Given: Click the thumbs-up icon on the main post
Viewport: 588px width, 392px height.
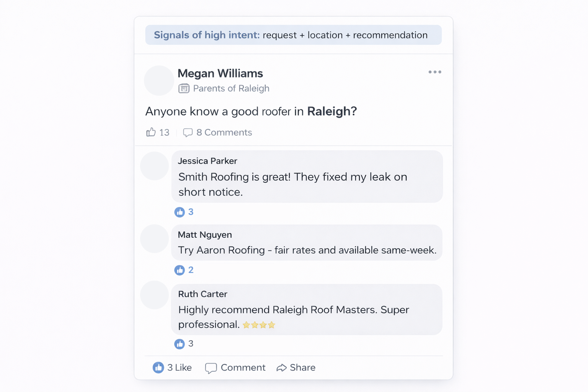Looking at the screenshot, I should pos(151,132).
